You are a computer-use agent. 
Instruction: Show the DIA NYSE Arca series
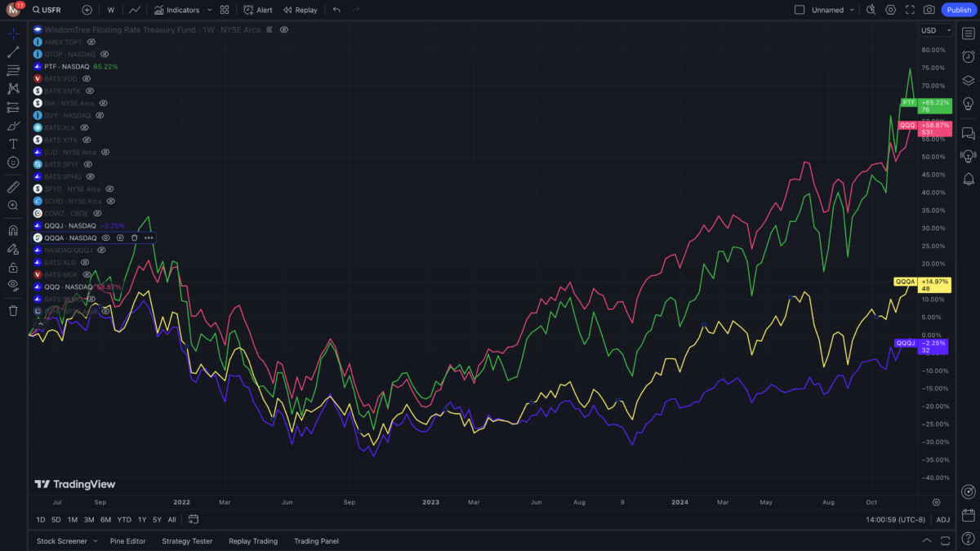[102, 103]
